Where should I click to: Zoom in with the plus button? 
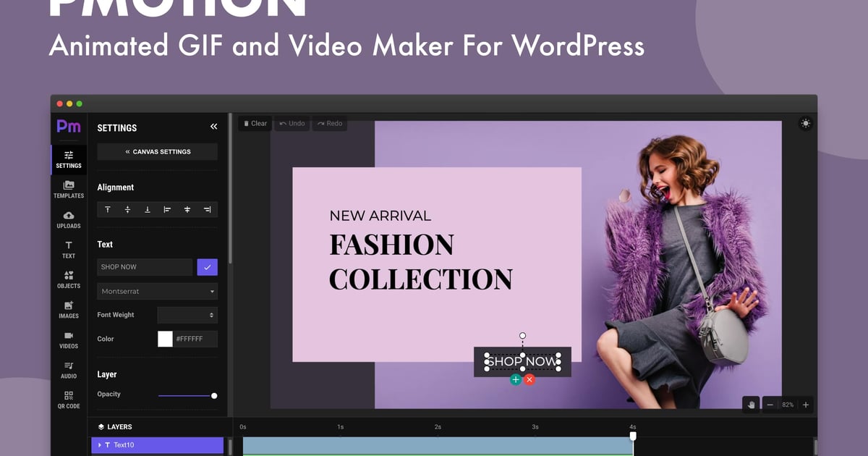click(806, 405)
